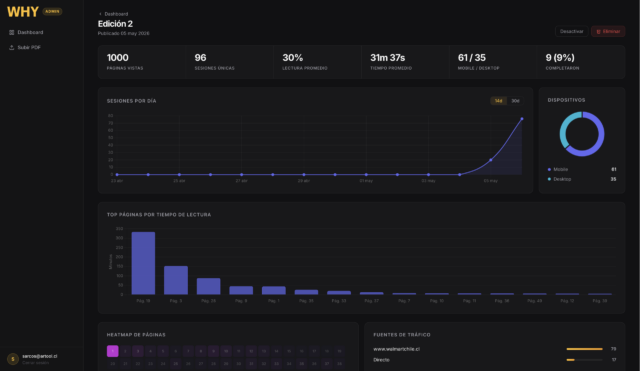The width and height of the screenshot is (640, 371).
Task: Click the 23 abr data point on sessions line
Action: coord(117,175)
